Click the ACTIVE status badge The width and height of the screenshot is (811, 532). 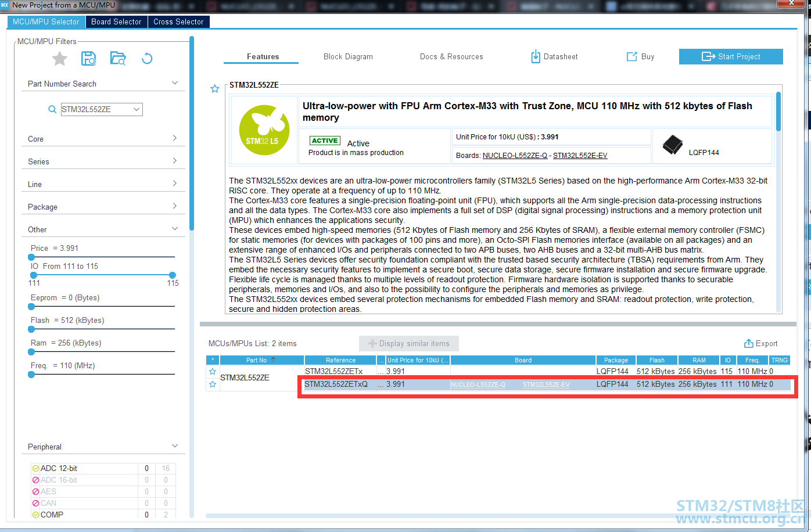325,141
